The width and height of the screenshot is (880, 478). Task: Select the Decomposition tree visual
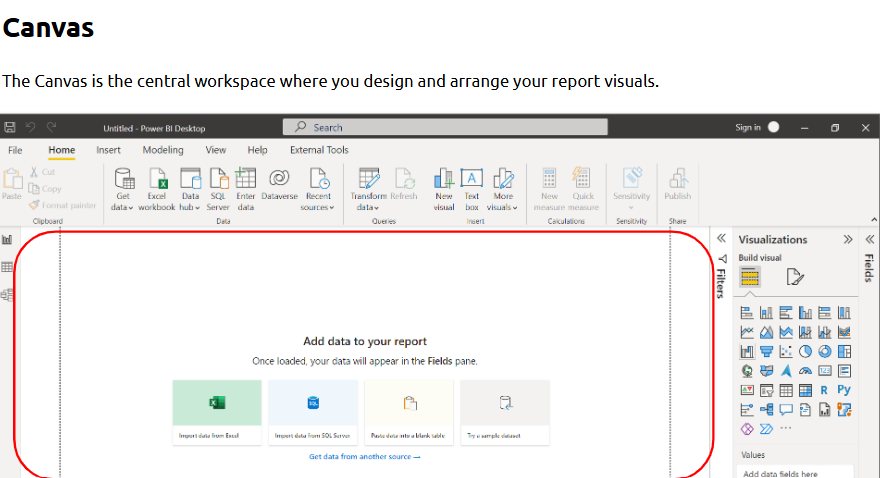tap(766, 410)
